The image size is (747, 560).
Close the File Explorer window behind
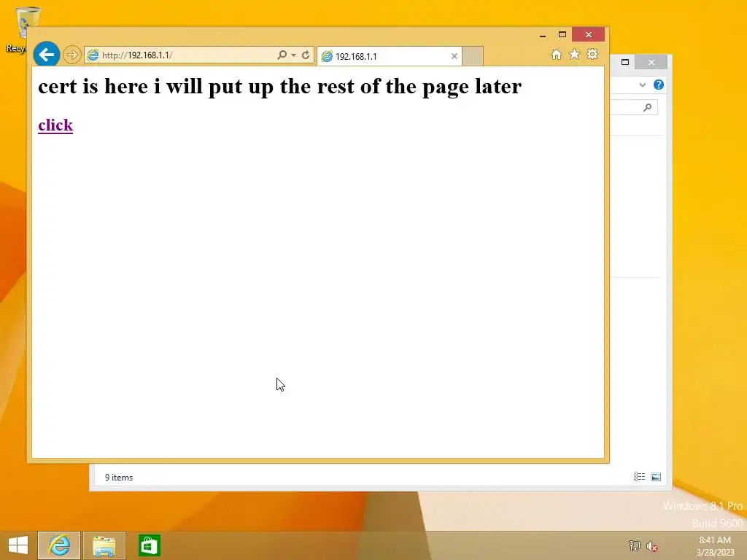tap(651, 63)
